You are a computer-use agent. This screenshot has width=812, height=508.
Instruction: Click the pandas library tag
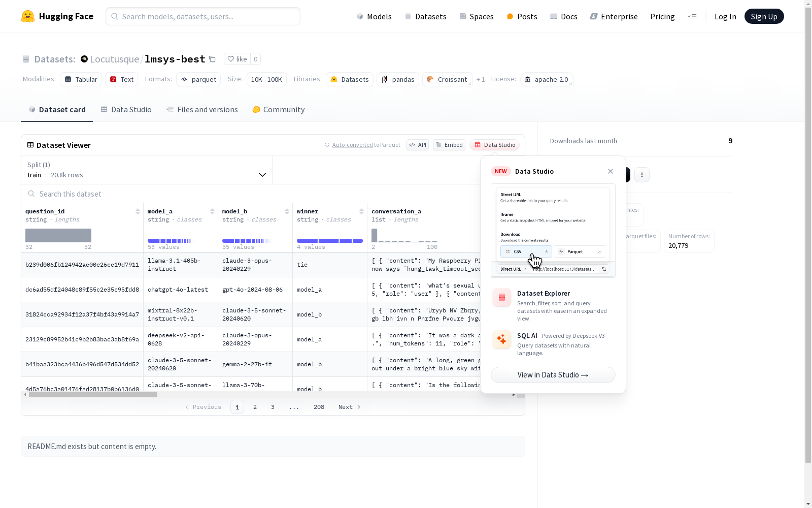tap(398, 79)
